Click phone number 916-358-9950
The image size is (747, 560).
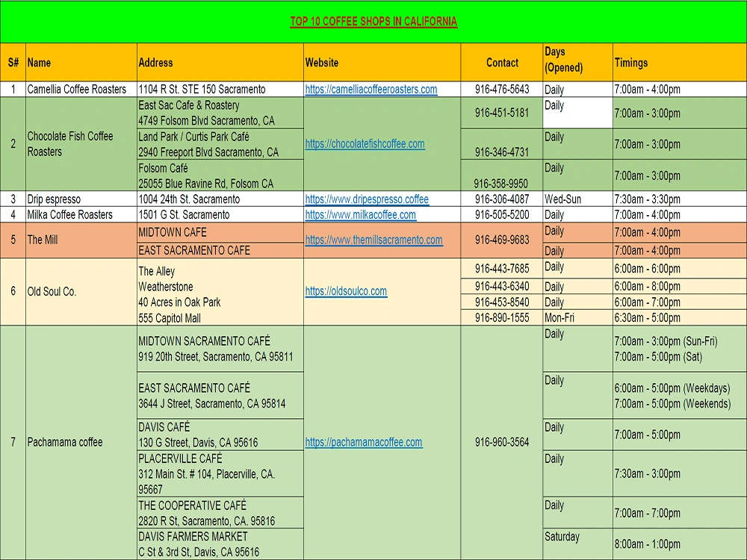(x=502, y=175)
